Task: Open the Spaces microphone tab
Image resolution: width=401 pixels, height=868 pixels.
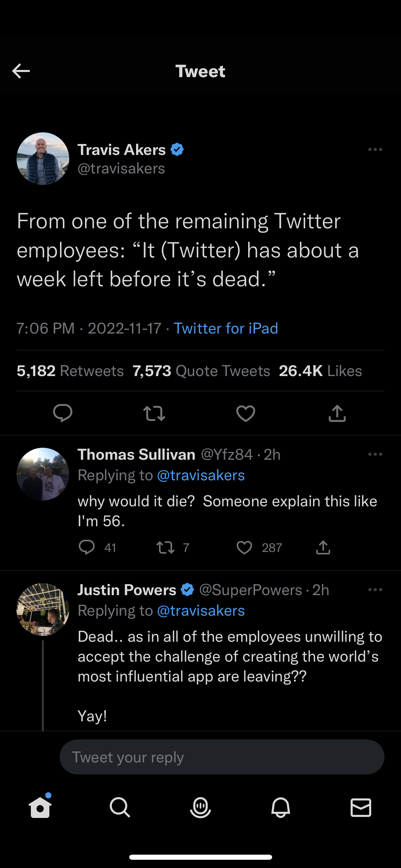Action: click(x=200, y=807)
